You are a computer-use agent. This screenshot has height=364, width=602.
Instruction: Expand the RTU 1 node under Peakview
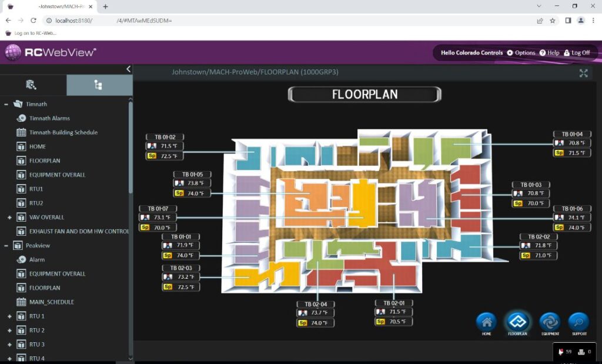coord(9,316)
